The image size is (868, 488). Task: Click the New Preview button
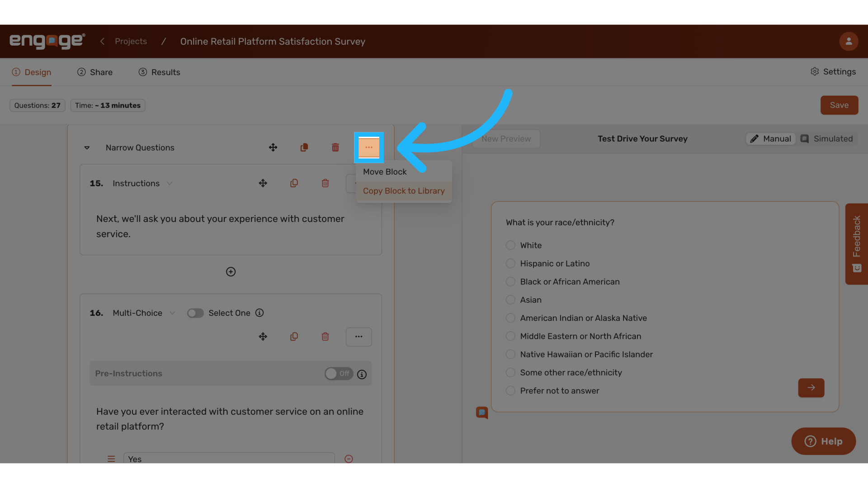tap(506, 139)
